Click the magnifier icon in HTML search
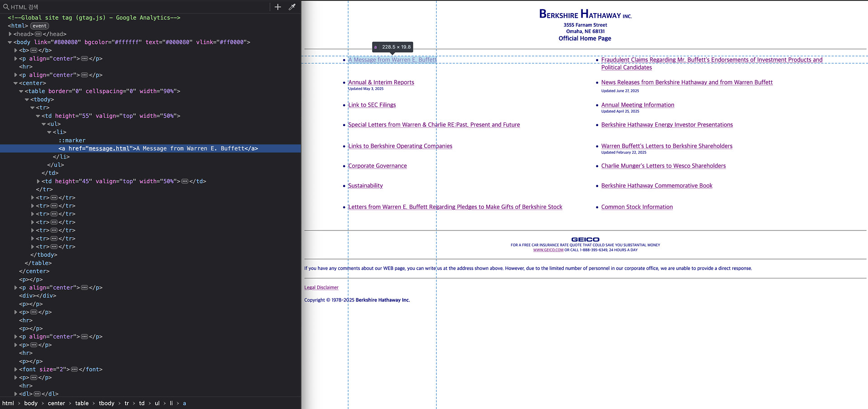Viewport: 868px width, 409px height. (6, 7)
